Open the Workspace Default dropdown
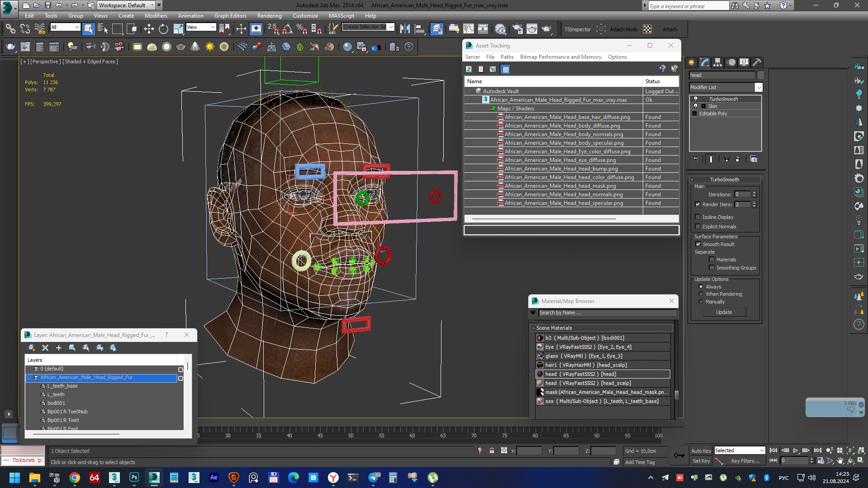Image resolution: width=868 pixels, height=488 pixels. pos(126,5)
